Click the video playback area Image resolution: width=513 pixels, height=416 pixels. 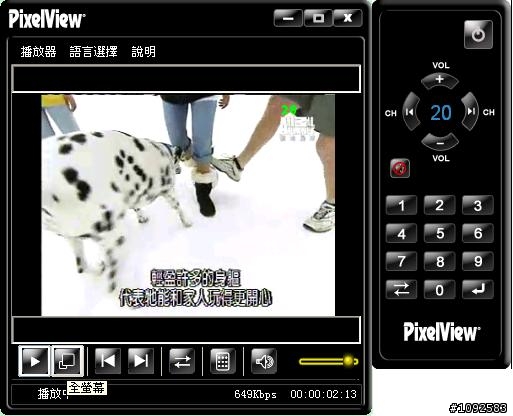[188, 205]
